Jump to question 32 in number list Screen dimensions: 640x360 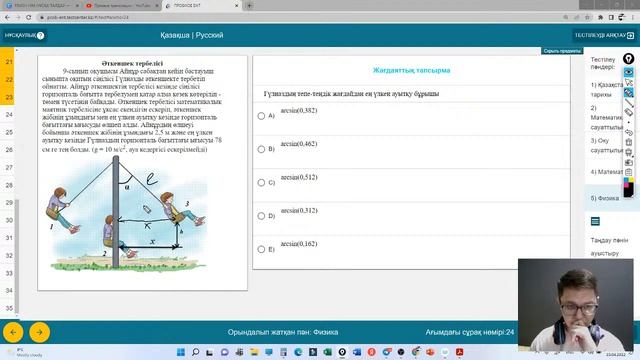(x=9, y=256)
